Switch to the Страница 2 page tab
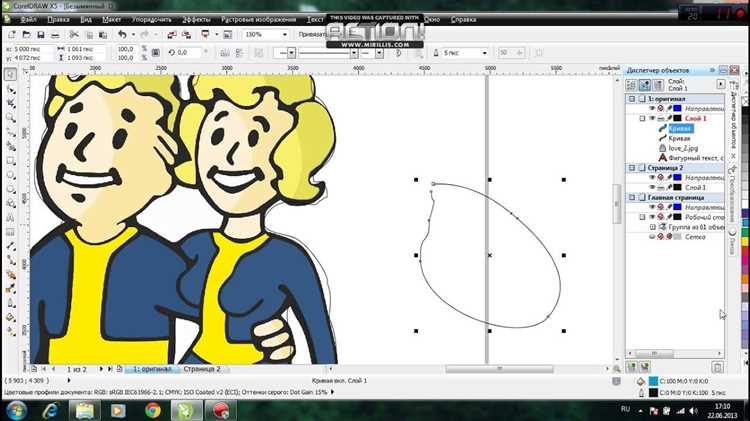The height and width of the screenshot is (421, 750). (x=201, y=369)
